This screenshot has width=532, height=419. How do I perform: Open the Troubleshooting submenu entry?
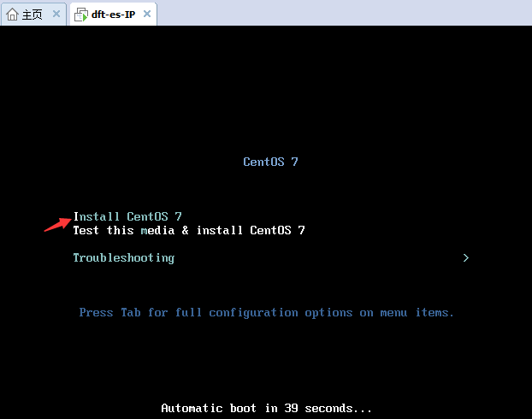pos(124,258)
